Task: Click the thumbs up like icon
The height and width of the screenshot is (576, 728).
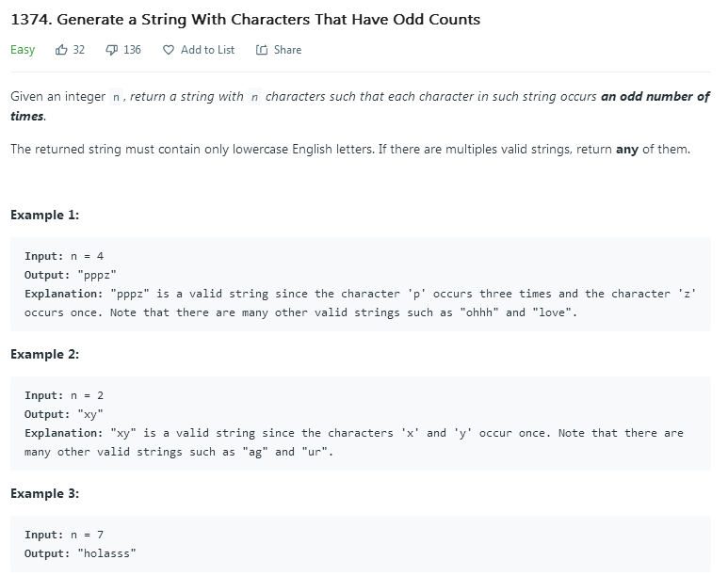Action: pyautogui.click(x=61, y=50)
